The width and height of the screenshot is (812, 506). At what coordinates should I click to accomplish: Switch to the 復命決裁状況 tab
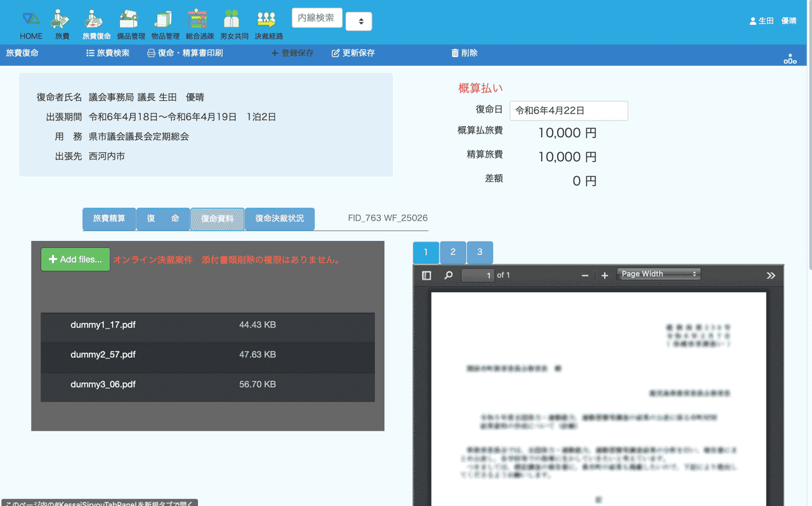279,219
